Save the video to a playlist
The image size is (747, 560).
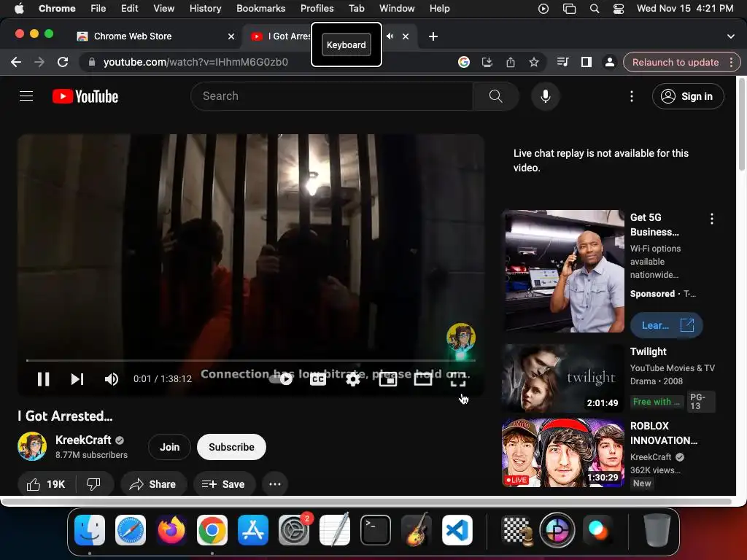pos(223,484)
